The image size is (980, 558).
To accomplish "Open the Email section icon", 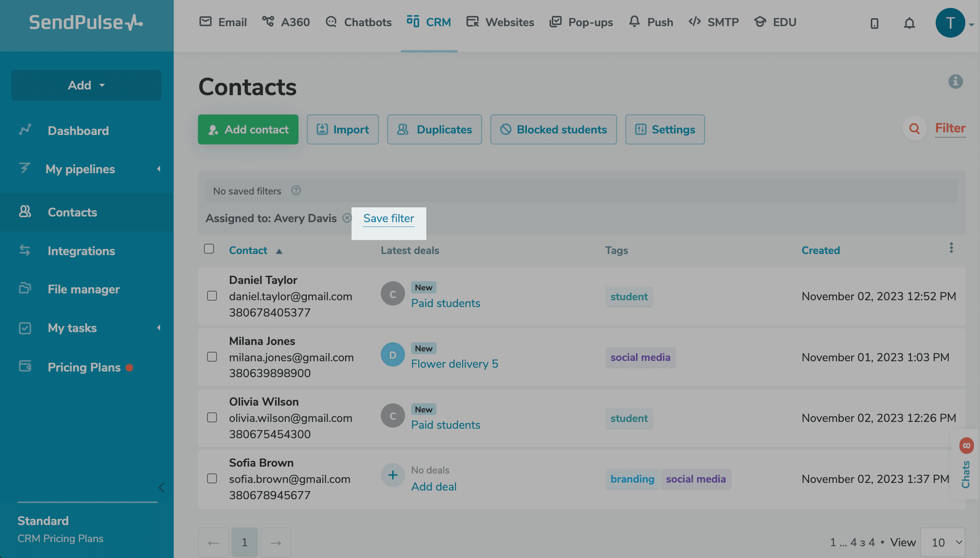I will coord(206,22).
